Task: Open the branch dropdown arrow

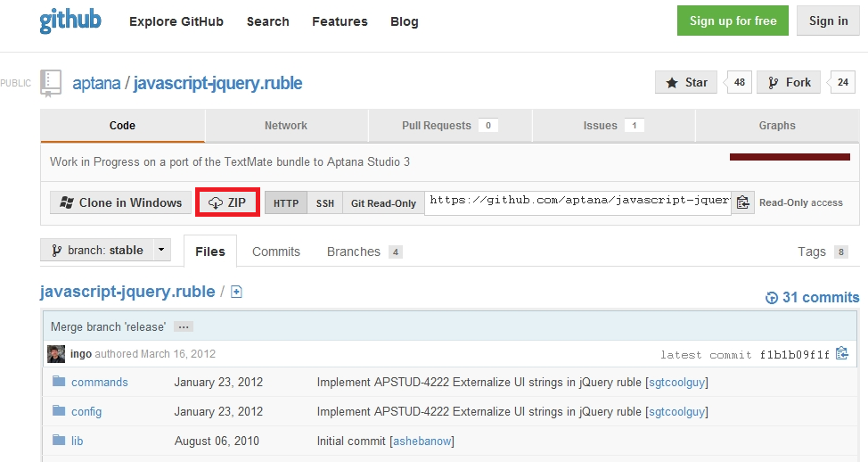Action: pyautogui.click(x=161, y=250)
